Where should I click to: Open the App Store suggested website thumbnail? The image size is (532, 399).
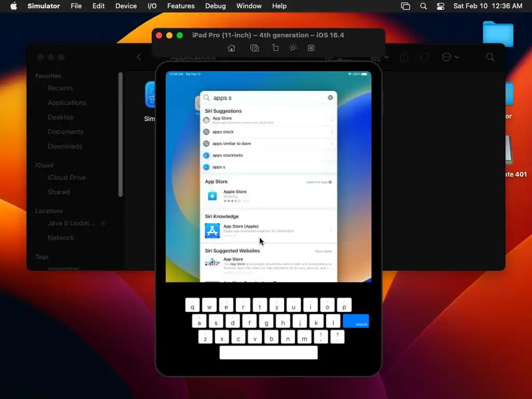[212, 262]
